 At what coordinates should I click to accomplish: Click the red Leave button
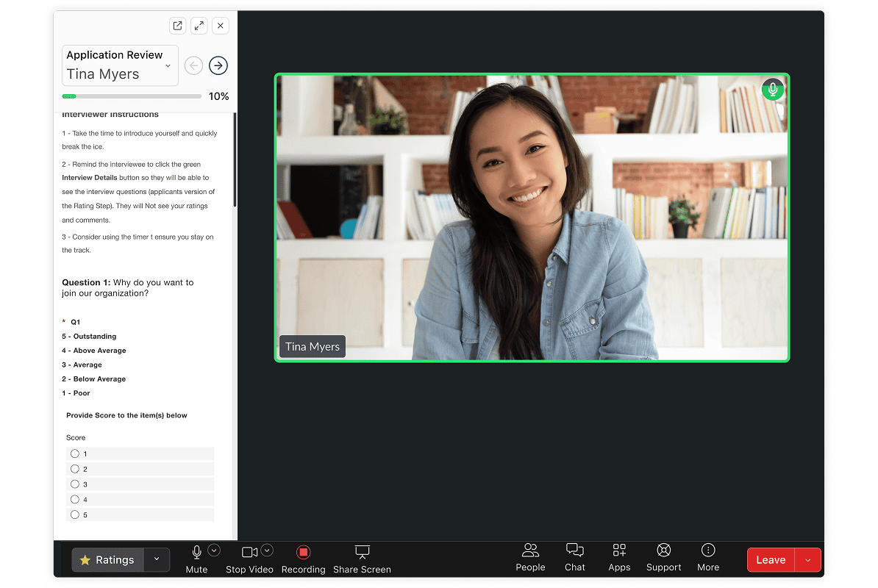[x=771, y=559]
